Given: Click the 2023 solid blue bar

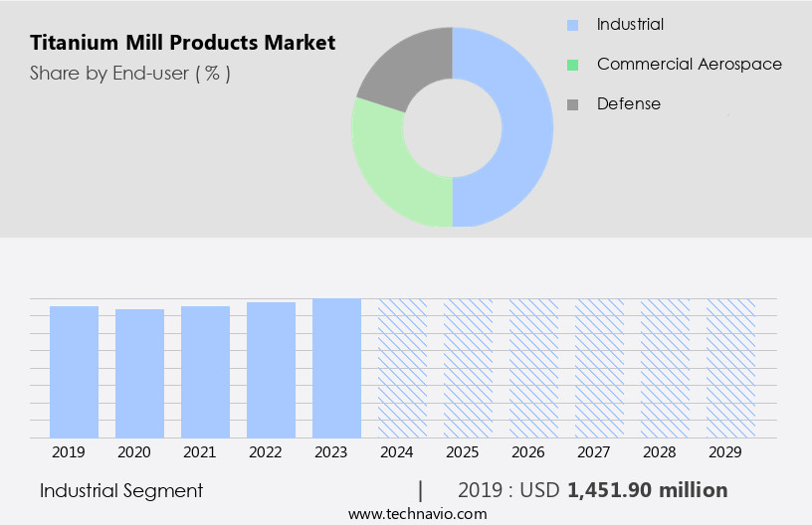Looking at the screenshot, I should 336,368.
